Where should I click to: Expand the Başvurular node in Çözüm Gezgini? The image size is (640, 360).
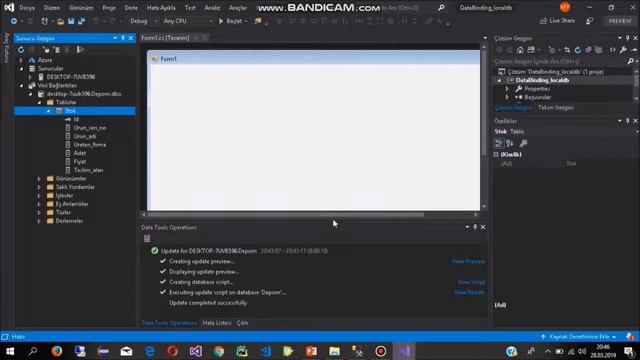pyautogui.click(x=507, y=97)
